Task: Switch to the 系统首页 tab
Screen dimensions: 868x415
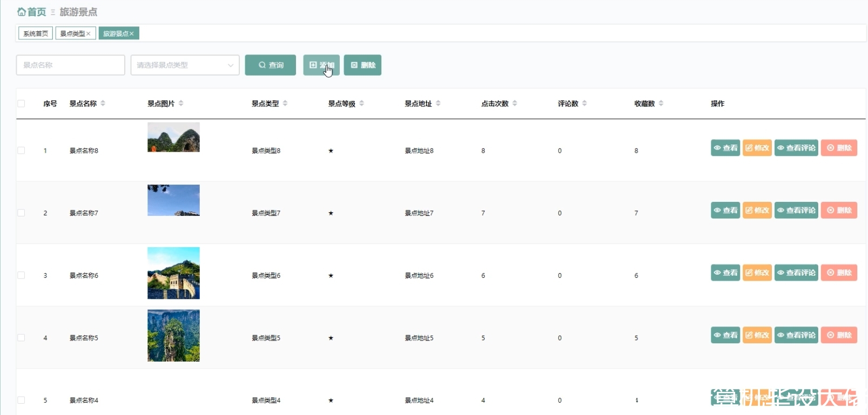Action: click(36, 33)
